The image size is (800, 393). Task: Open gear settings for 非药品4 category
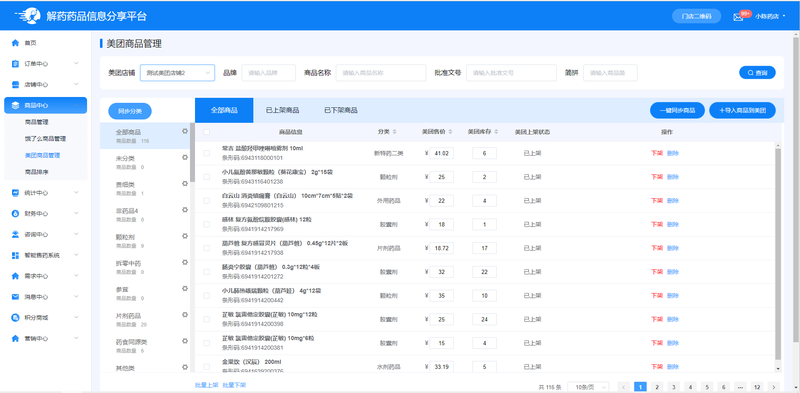(185, 210)
